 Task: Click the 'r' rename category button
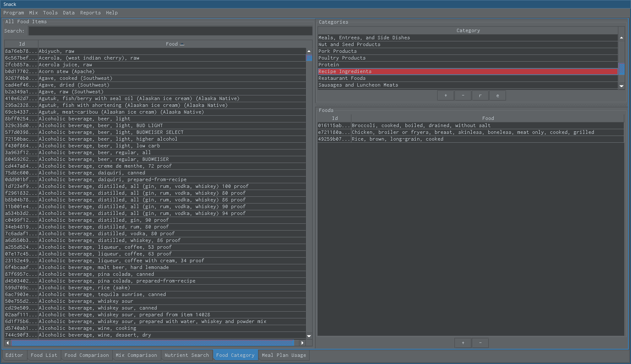(x=480, y=95)
